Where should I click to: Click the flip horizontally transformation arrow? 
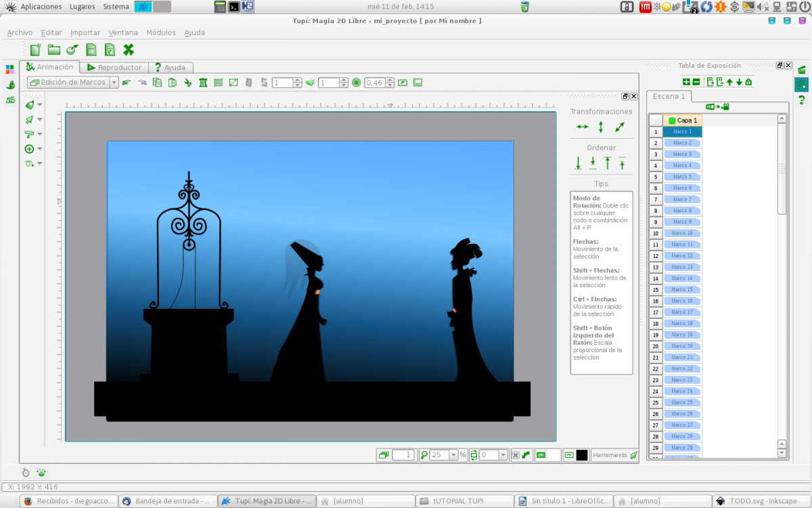582,127
